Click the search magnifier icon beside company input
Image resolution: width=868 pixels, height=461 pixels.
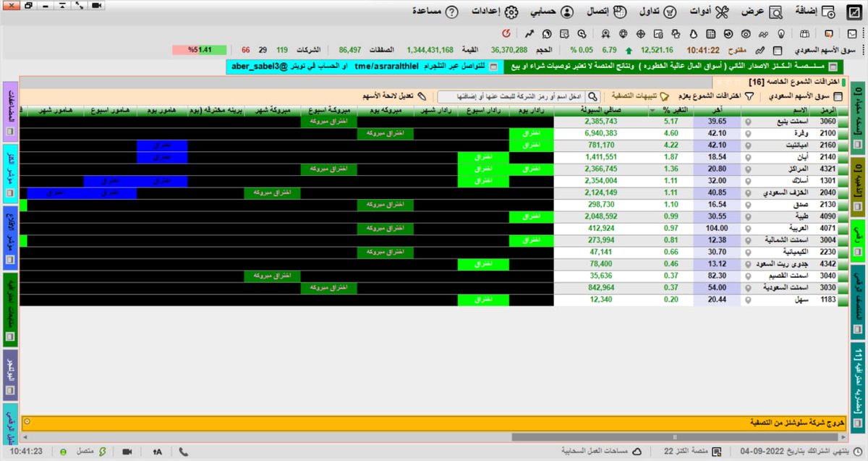point(592,96)
